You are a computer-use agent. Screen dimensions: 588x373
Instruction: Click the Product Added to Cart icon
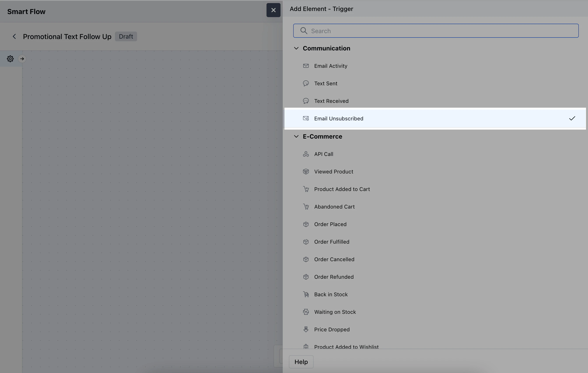click(306, 189)
